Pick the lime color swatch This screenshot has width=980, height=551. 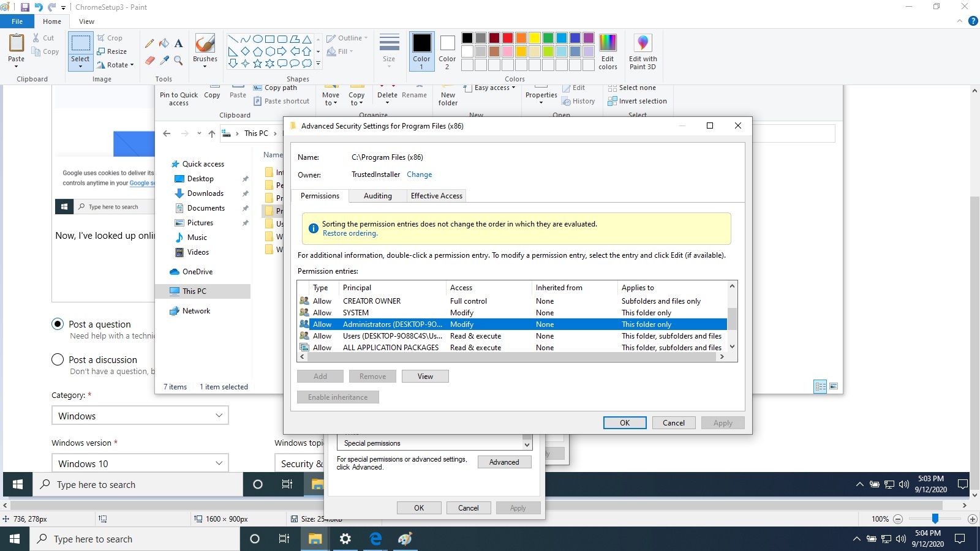pyautogui.click(x=548, y=51)
